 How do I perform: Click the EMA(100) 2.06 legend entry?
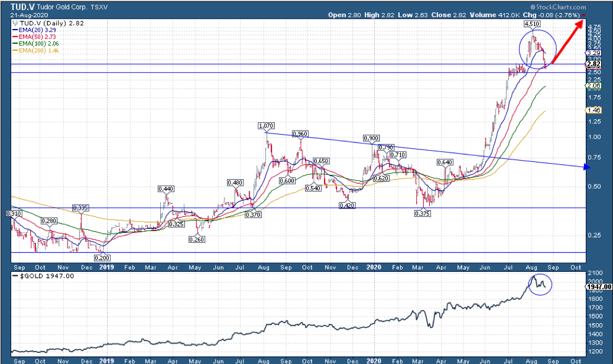pyautogui.click(x=35, y=43)
